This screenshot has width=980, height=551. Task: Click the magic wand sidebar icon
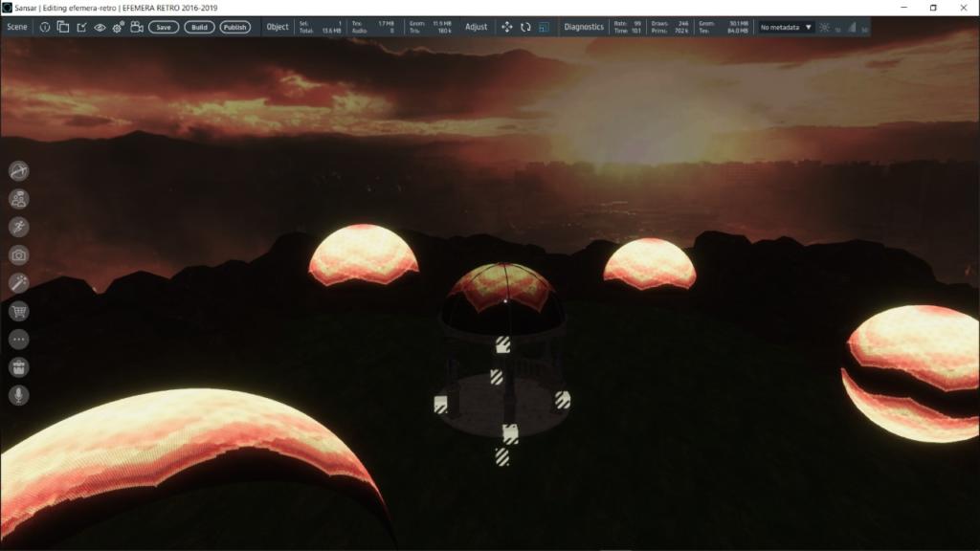pyautogui.click(x=18, y=282)
